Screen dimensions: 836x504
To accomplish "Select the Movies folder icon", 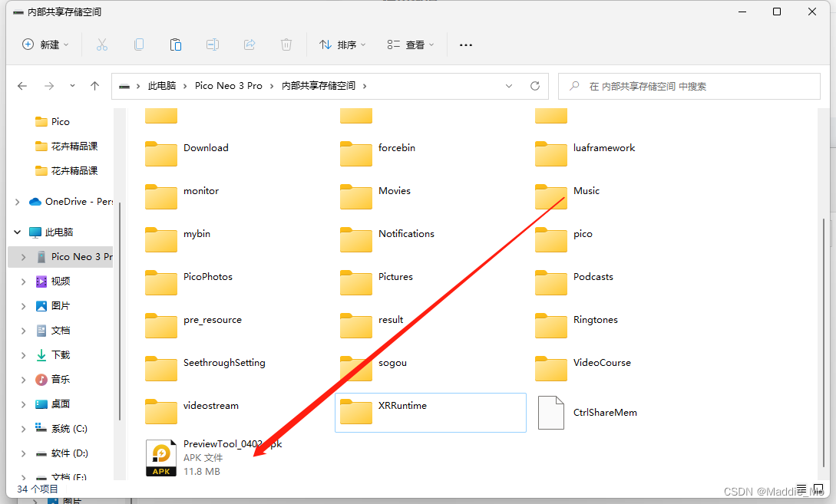I will [355, 196].
